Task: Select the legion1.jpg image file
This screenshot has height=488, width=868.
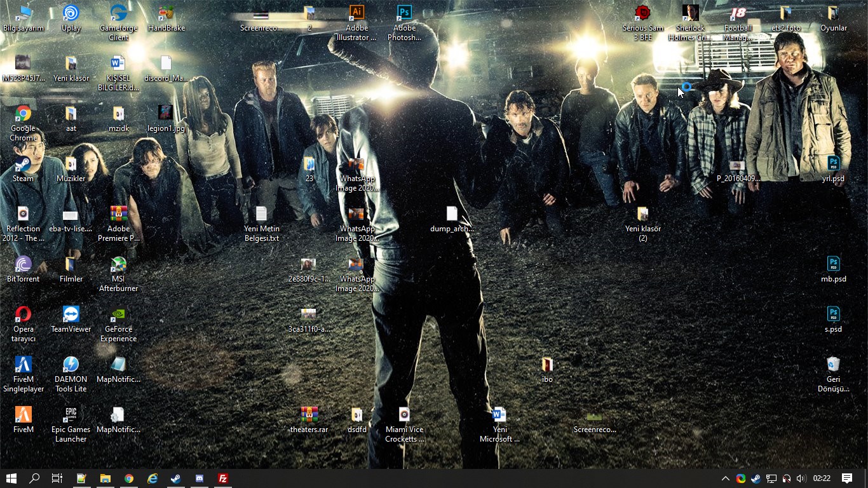Action: coord(166,119)
